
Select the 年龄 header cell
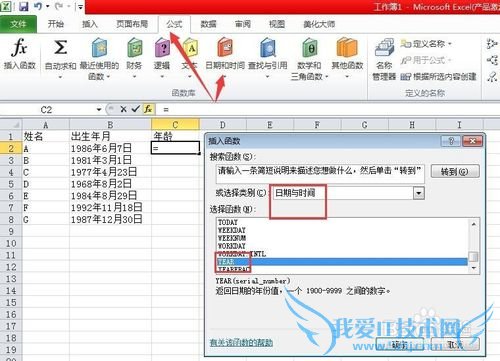coord(175,136)
